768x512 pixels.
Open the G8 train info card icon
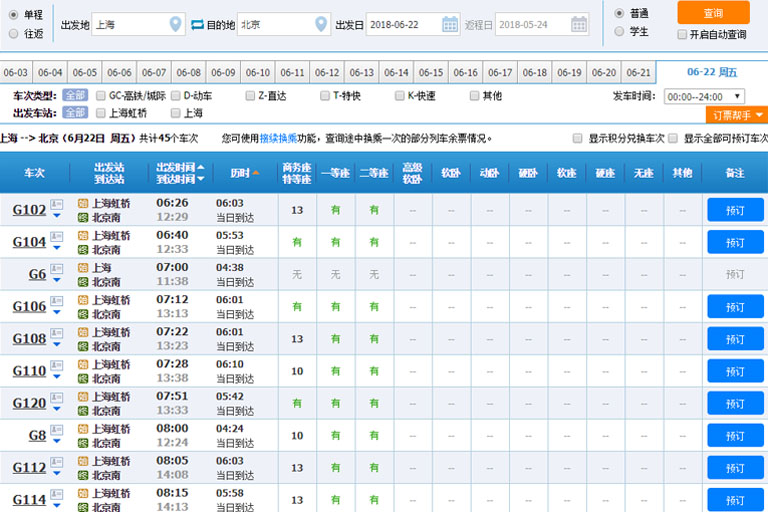click(x=57, y=430)
